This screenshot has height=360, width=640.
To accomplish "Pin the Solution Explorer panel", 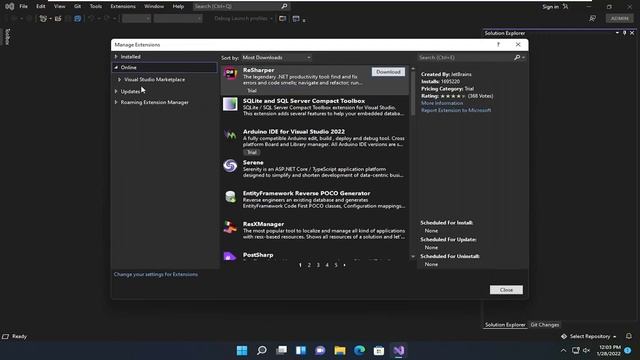I will pos(624,33).
